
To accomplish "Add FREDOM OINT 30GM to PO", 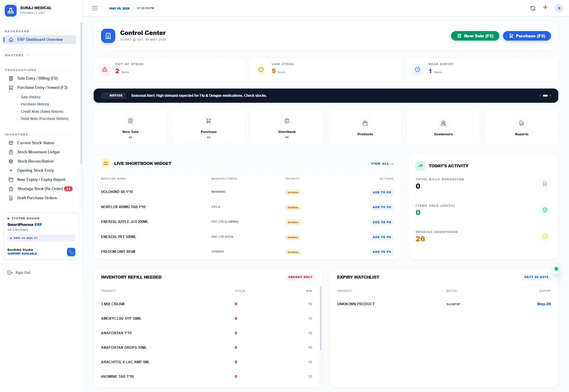I will coord(382,252).
